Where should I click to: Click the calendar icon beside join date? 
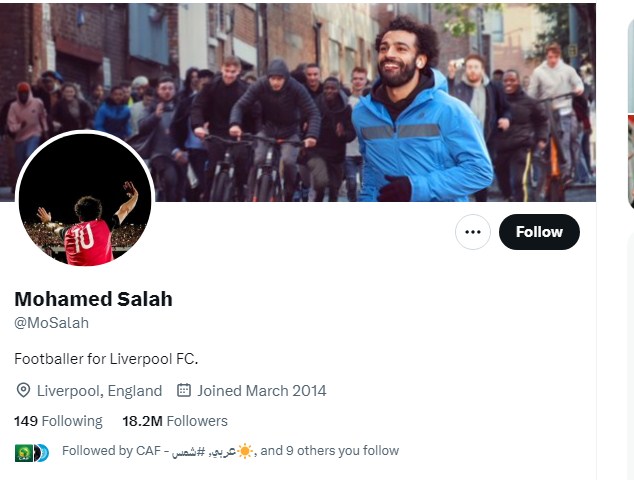pyautogui.click(x=184, y=391)
